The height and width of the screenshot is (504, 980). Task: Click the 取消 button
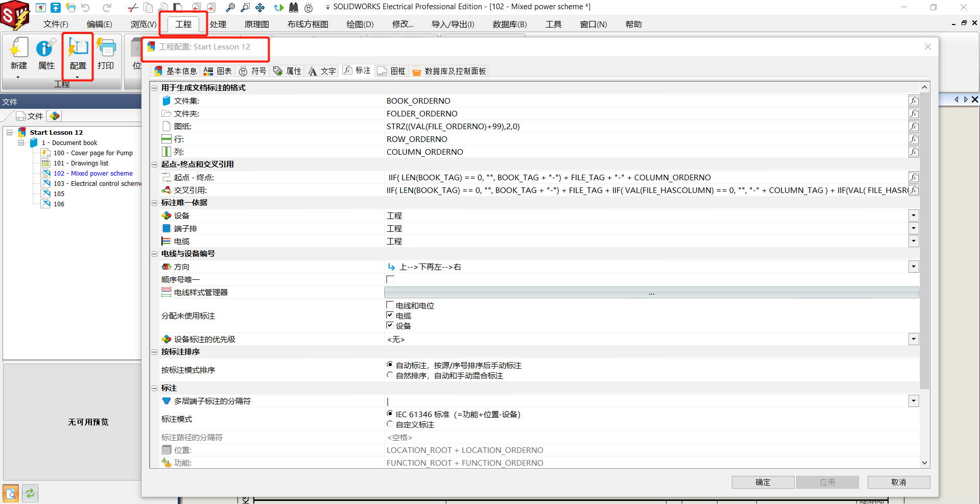tap(898, 482)
